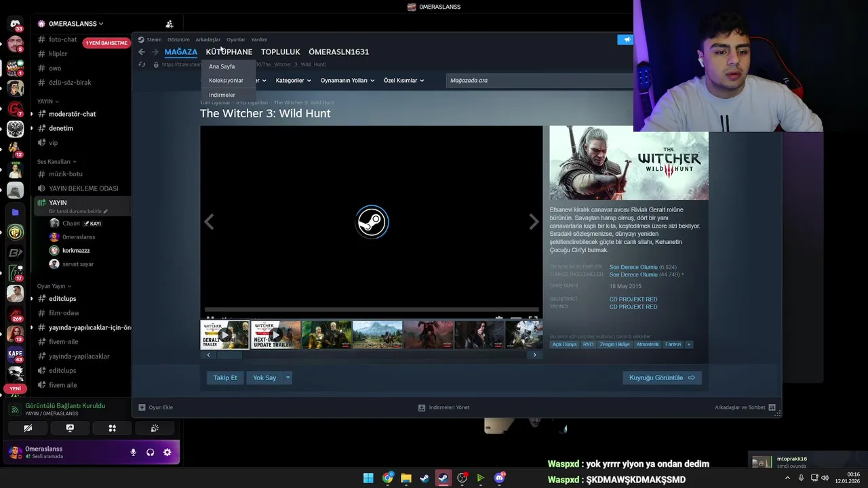
Task: Click Yok Say button
Action: [264, 378]
